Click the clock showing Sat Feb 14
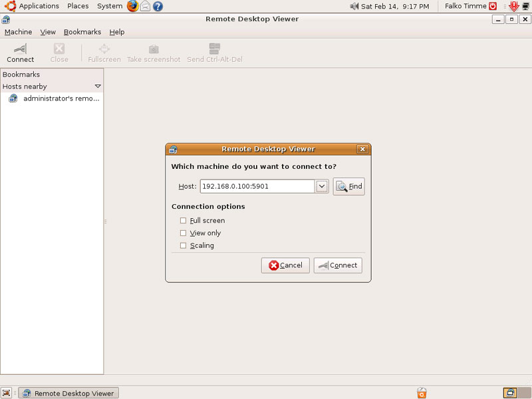Viewport: 532px width, 399px height. [x=395, y=6]
